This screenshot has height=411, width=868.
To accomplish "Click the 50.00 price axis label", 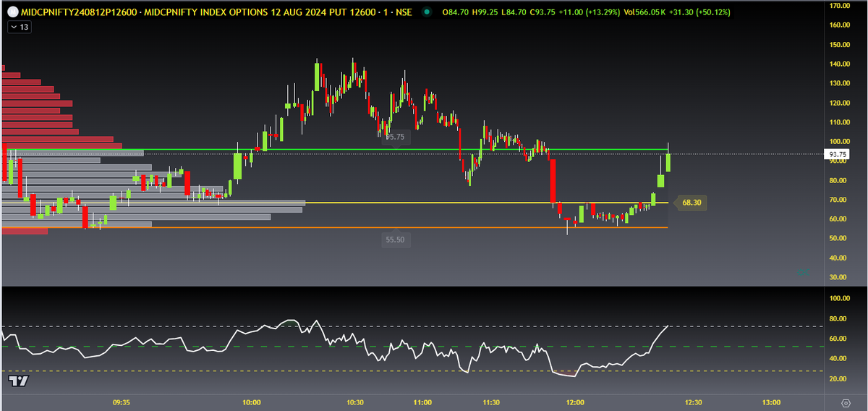I will (839, 239).
